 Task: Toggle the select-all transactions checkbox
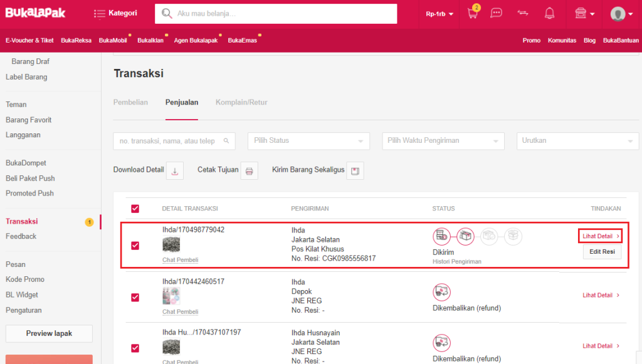pos(135,209)
